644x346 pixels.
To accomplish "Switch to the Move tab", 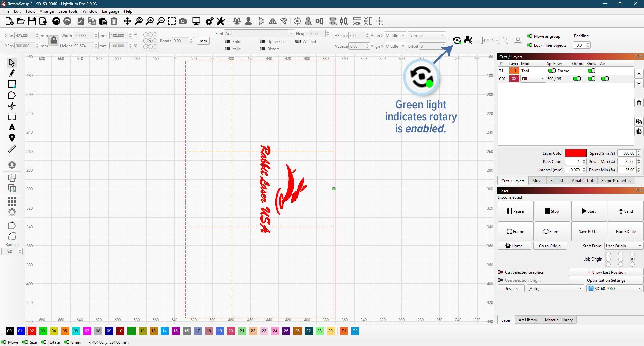I will point(537,181).
